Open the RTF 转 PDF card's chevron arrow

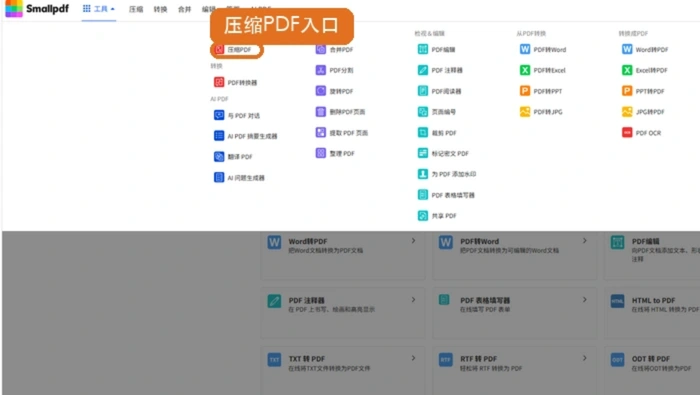click(584, 358)
